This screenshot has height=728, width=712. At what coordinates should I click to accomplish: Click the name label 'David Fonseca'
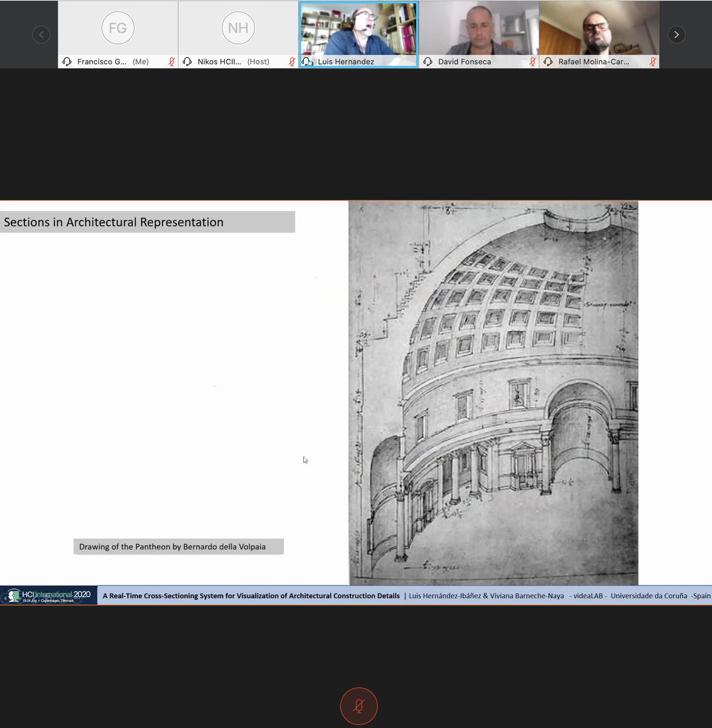(465, 61)
